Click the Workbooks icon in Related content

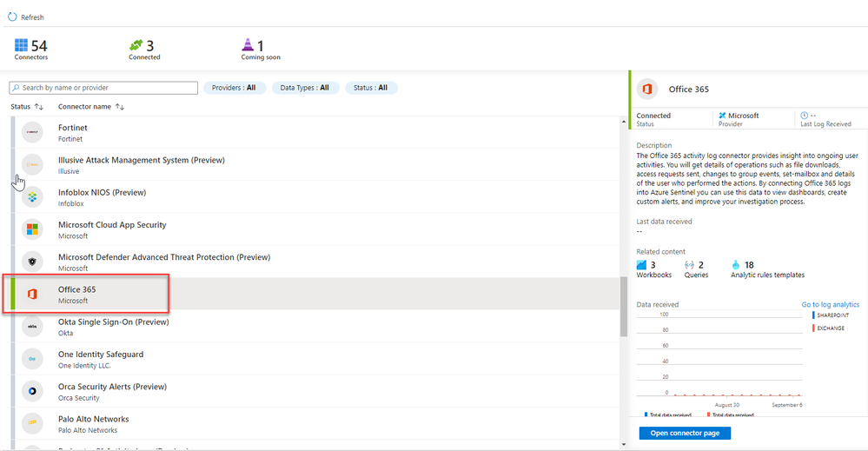click(x=641, y=264)
